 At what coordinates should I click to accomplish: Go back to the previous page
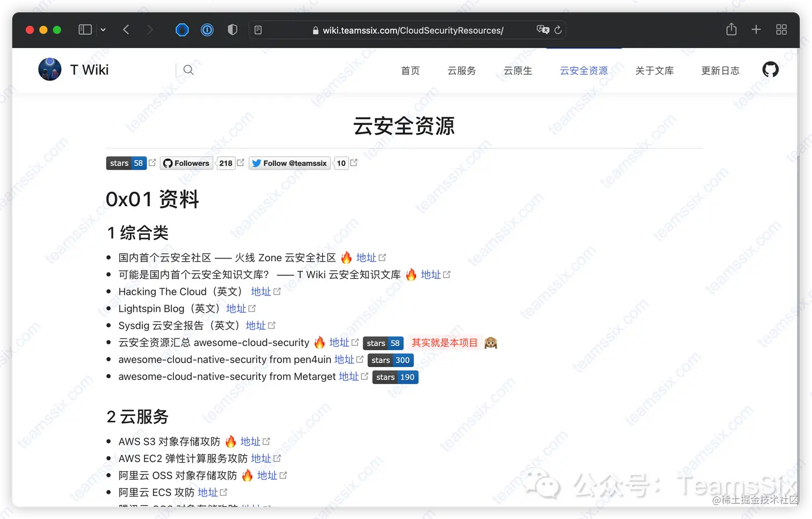tap(126, 30)
